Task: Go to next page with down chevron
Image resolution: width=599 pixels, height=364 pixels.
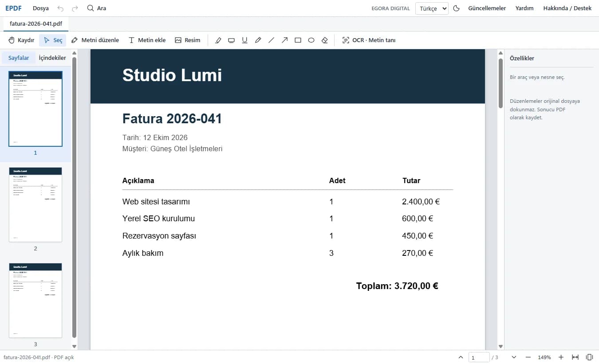Action: pyautogui.click(x=514, y=357)
